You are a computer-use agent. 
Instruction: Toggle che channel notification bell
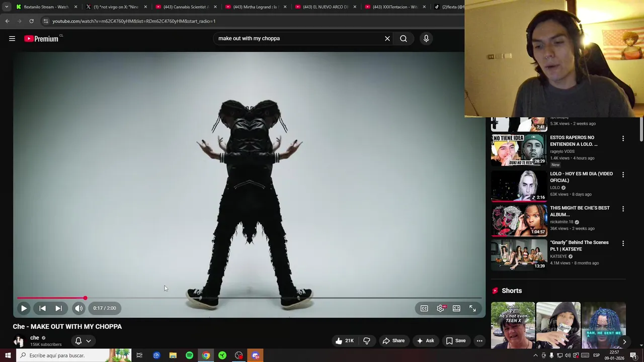pos(78,341)
